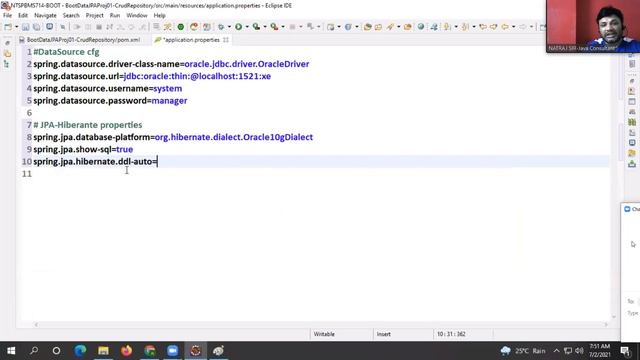Open the Help menu
Image resolution: width=640 pixels, height=360 pixels.
click(160, 16)
